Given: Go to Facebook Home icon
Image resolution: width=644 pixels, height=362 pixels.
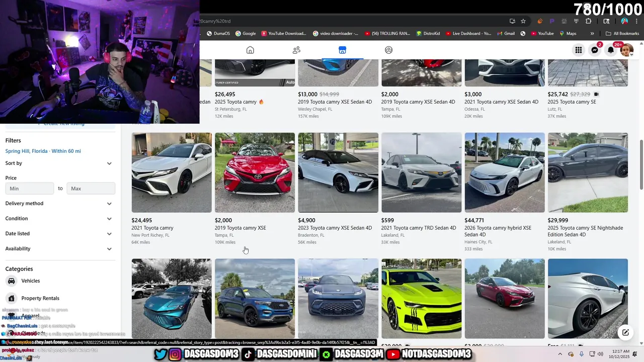Looking at the screenshot, I should coord(250,50).
